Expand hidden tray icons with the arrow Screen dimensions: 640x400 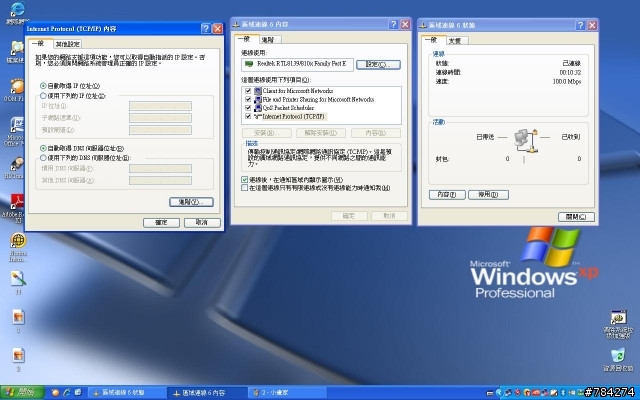pyautogui.click(x=499, y=393)
